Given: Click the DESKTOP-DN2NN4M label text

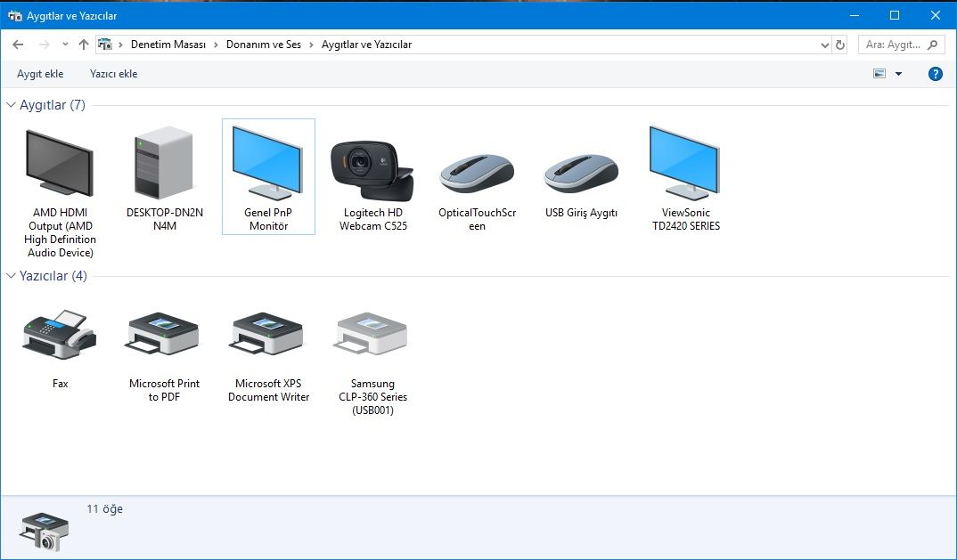Looking at the screenshot, I should 165,219.
